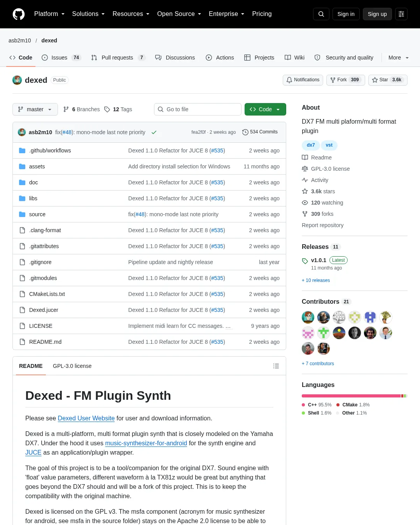
Task: Open the Discussions tab
Action: tap(175, 58)
